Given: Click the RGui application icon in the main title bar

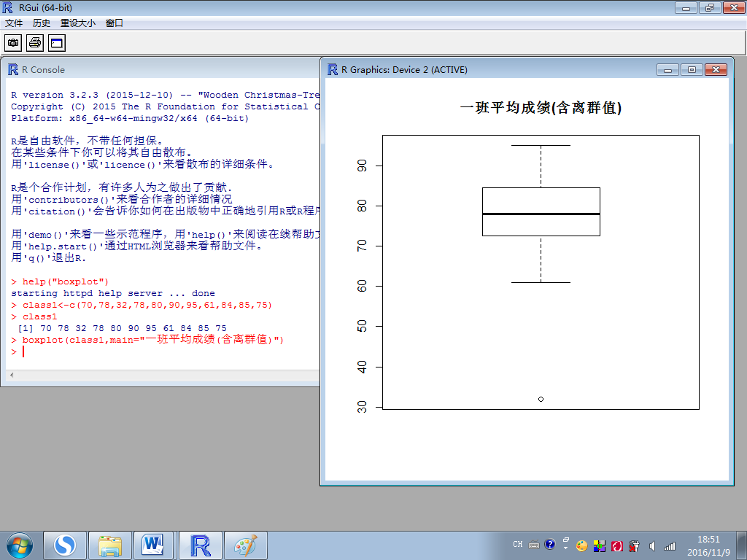Looking at the screenshot, I should pyautogui.click(x=7, y=7).
